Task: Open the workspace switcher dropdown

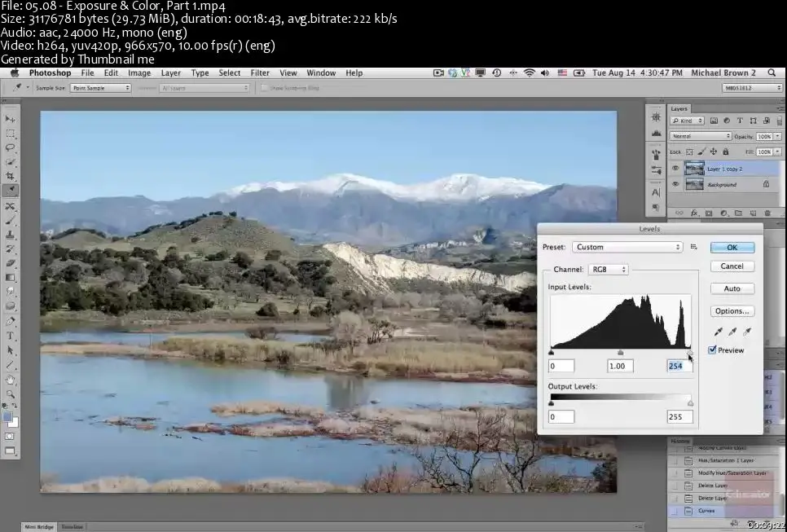Action: tap(752, 88)
